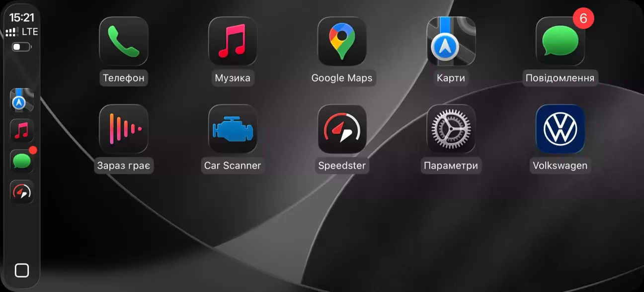Screen dimensions: 644x292
Task: Open Apple Maps from the sidebar dock
Action: 22,100
